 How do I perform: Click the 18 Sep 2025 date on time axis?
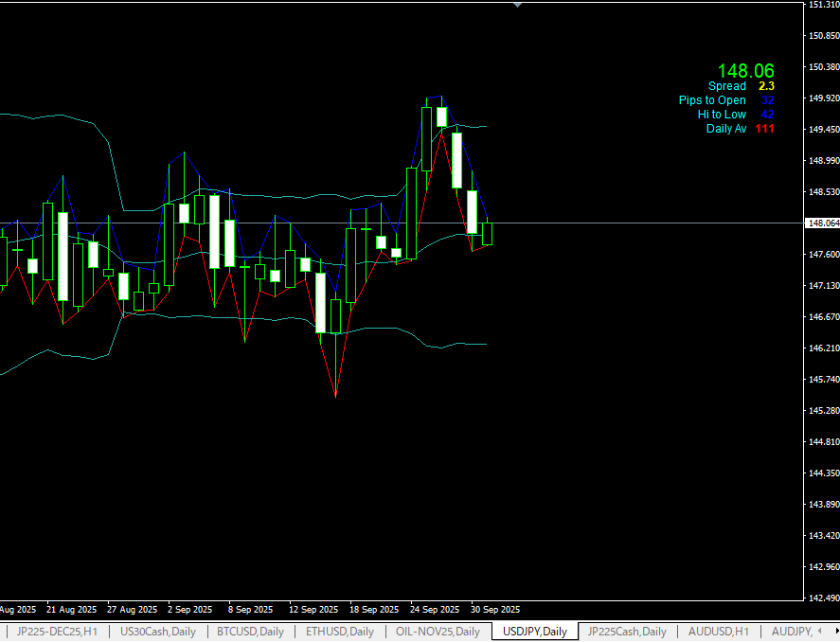click(x=374, y=610)
